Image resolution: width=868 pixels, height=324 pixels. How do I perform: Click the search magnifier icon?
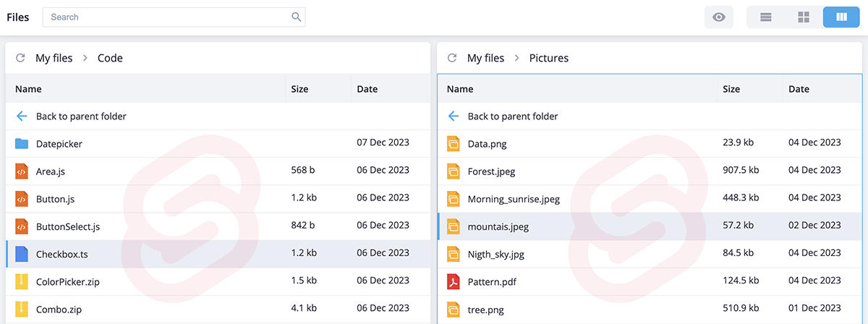pyautogui.click(x=297, y=17)
